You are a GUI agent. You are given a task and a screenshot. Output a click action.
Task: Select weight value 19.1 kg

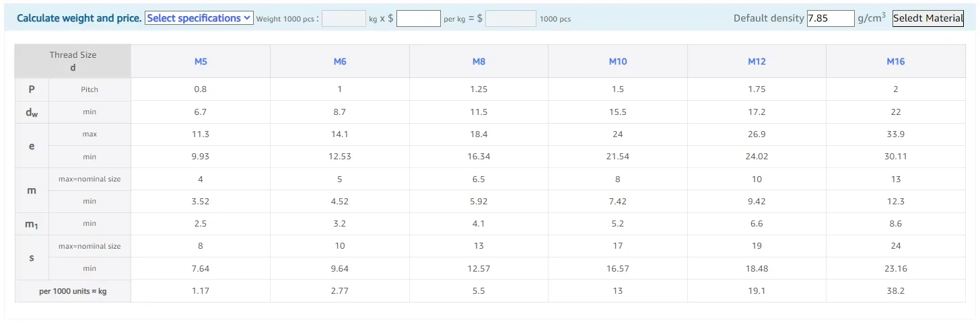(x=757, y=291)
